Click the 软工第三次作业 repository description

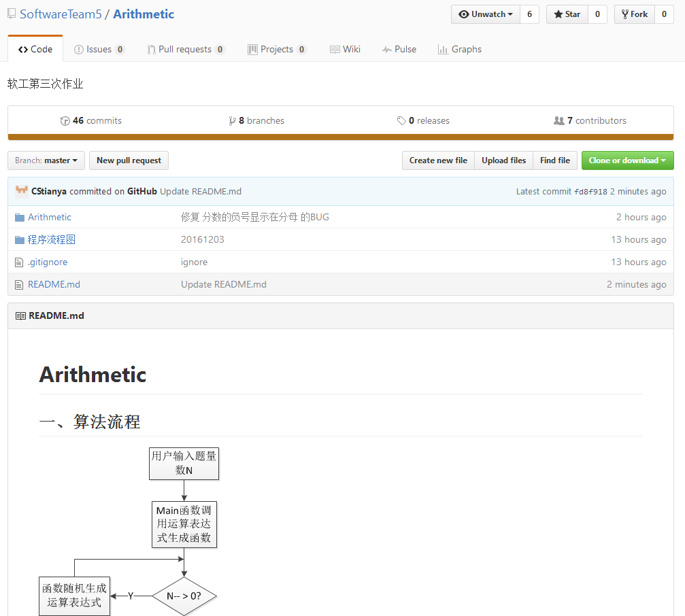45,84
